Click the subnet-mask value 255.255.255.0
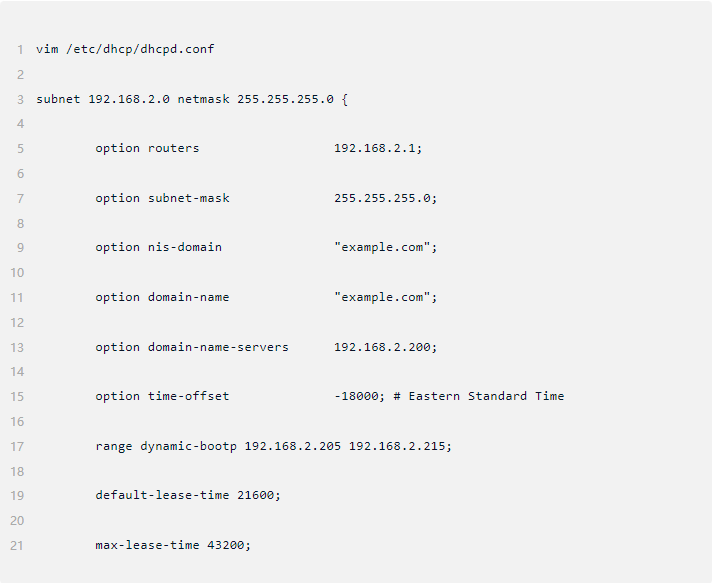 pyautogui.click(x=385, y=198)
